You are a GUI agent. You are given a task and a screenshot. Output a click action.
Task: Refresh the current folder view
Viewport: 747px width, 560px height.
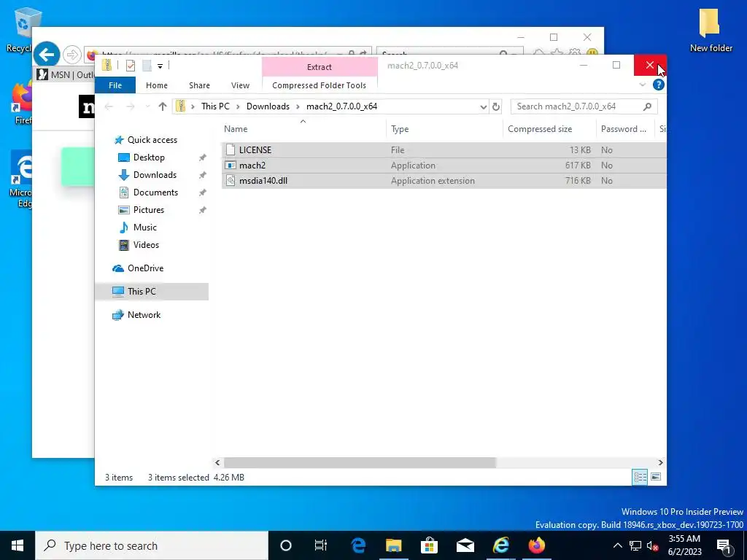tap(496, 106)
